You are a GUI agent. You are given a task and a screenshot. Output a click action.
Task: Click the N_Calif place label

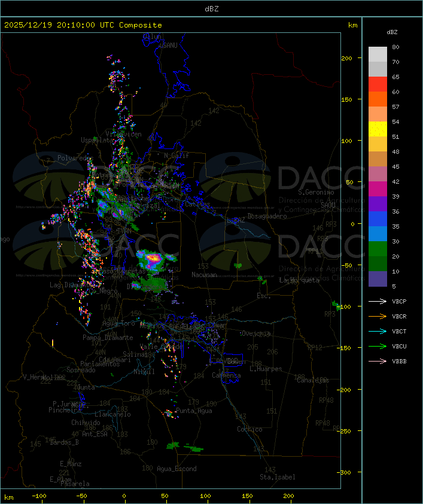point(176,156)
